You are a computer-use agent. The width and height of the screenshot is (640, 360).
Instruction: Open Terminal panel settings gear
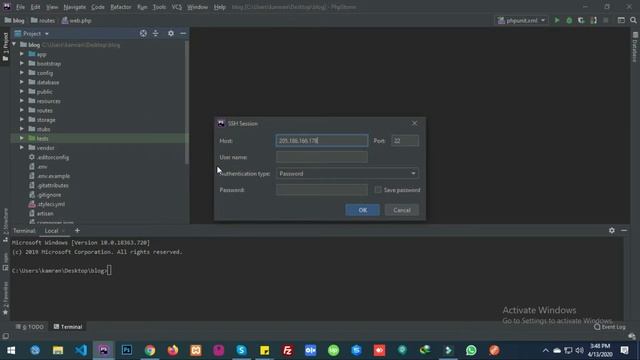coord(611,231)
